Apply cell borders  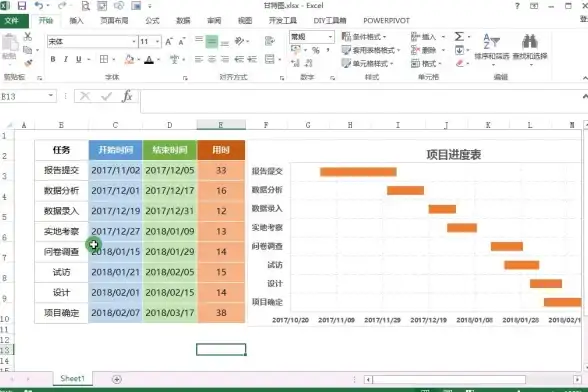[104, 59]
